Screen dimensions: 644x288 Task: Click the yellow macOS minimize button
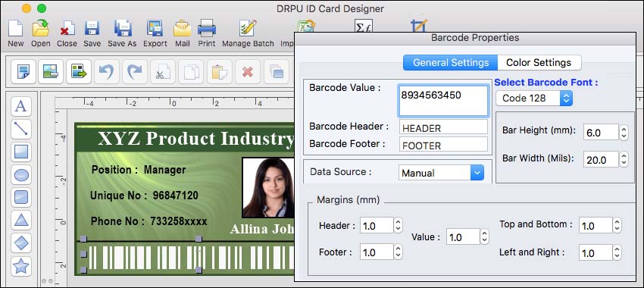tap(27, 8)
